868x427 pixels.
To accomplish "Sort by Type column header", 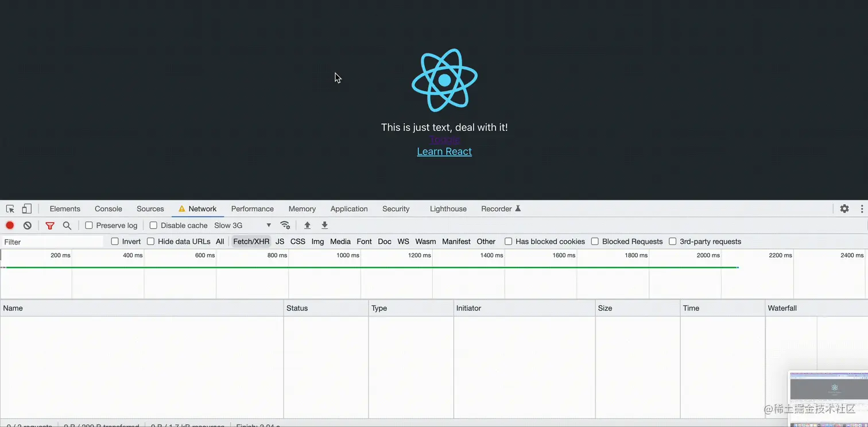I will click(x=411, y=308).
